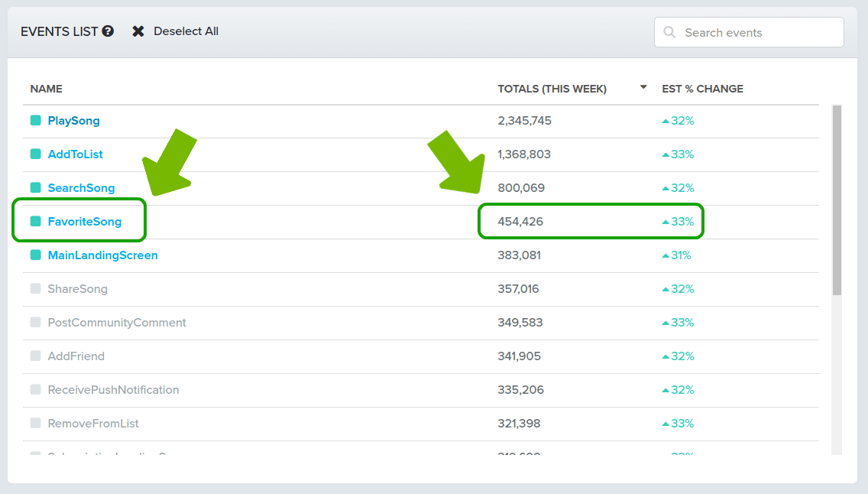
Task: Sort by the Name column header
Action: pyautogui.click(x=47, y=89)
